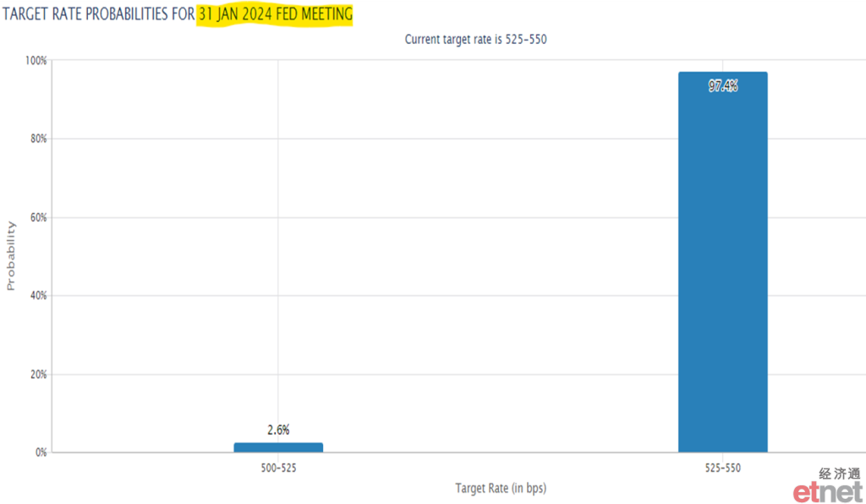Click the Target Rate (in bps) axis title

click(501, 488)
